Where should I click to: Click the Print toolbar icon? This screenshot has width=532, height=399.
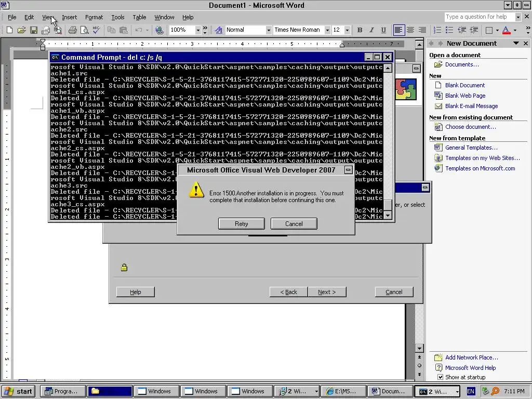[72, 30]
